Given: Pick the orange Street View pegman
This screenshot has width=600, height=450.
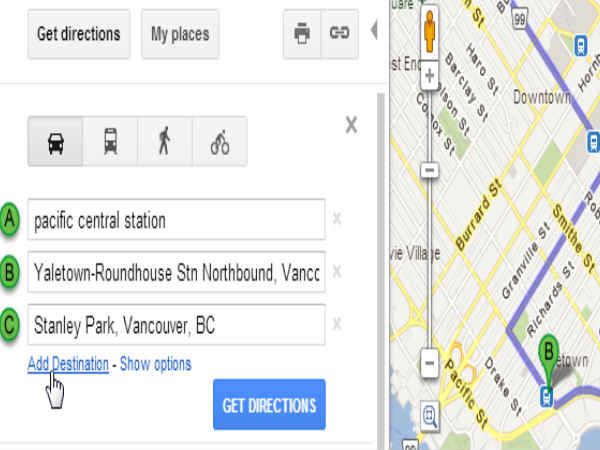Looking at the screenshot, I should (x=430, y=31).
